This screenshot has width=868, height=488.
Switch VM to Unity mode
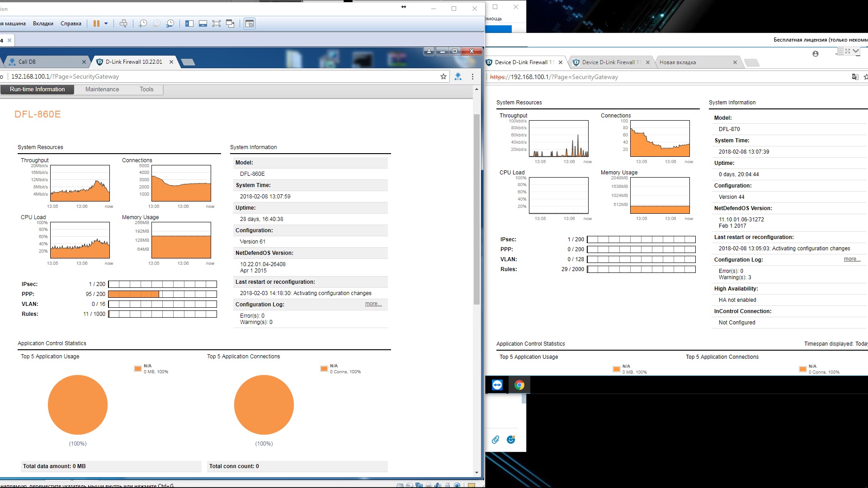(230, 23)
